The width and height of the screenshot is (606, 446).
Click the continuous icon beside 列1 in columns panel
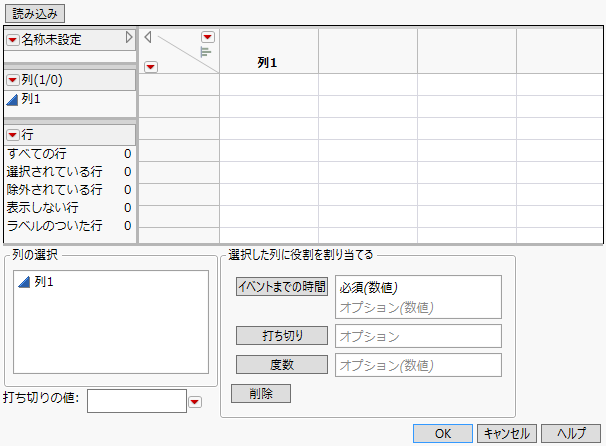pos(12,99)
